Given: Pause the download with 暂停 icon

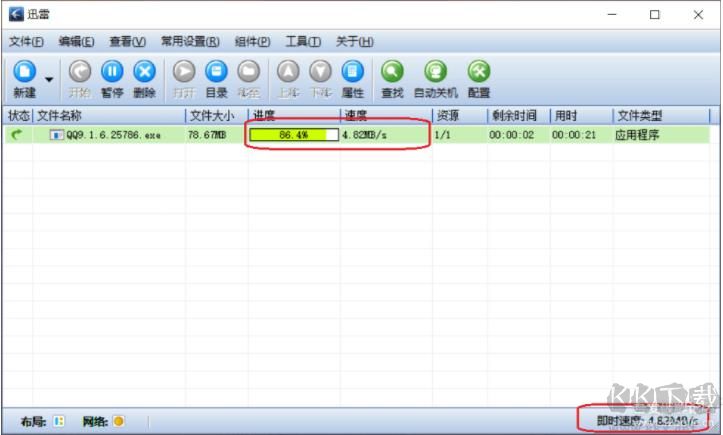Looking at the screenshot, I should [x=112, y=72].
